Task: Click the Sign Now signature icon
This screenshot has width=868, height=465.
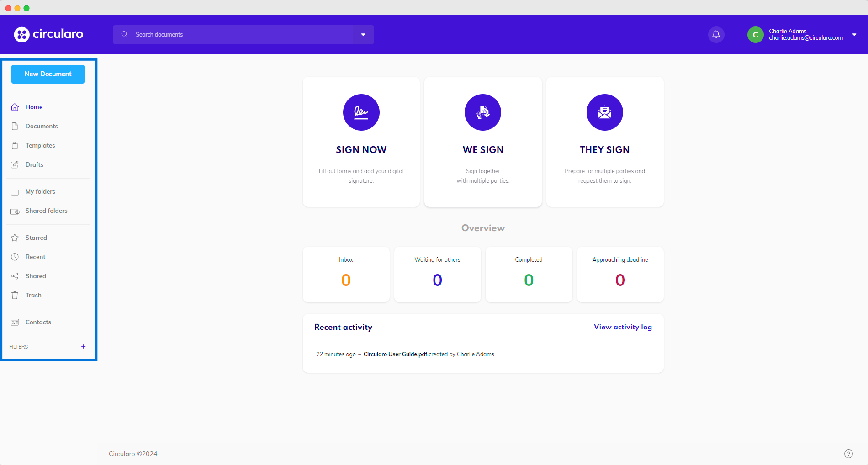Action: coord(361,112)
